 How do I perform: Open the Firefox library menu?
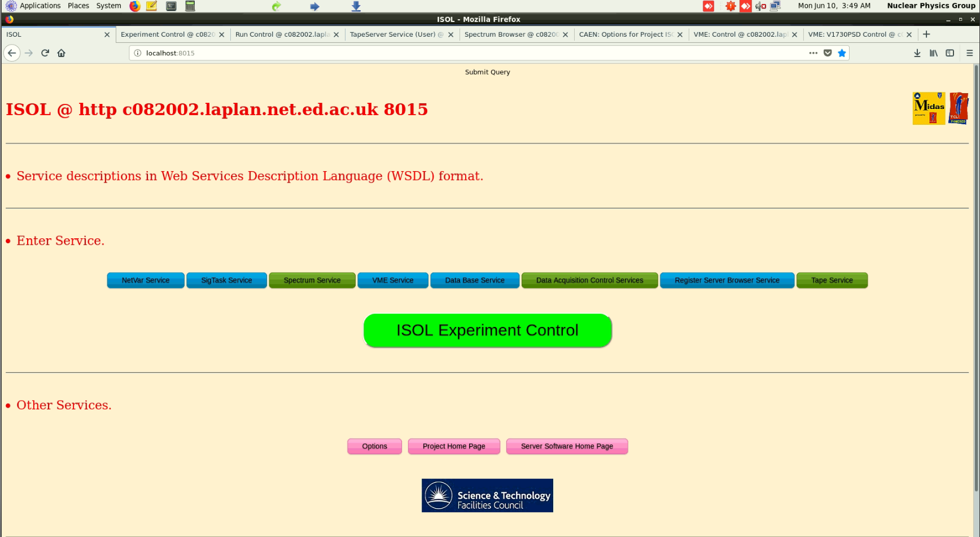click(934, 53)
